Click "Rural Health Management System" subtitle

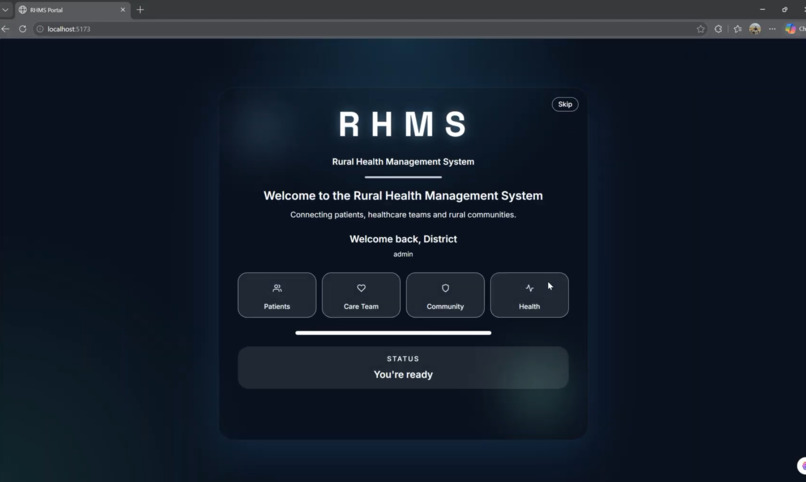tap(403, 161)
